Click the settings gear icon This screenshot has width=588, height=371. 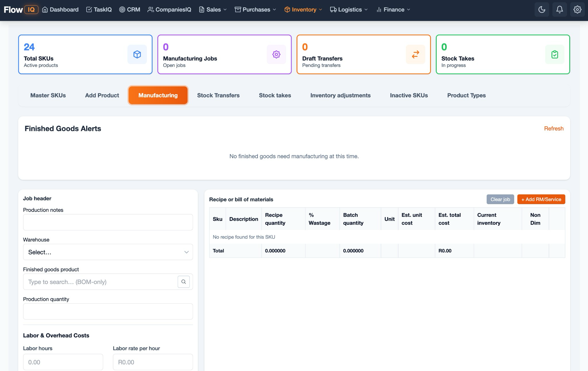(x=577, y=9)
